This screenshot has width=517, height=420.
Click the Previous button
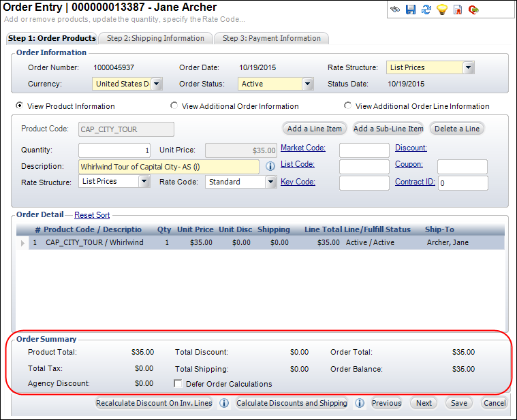(x=386, y=403)
